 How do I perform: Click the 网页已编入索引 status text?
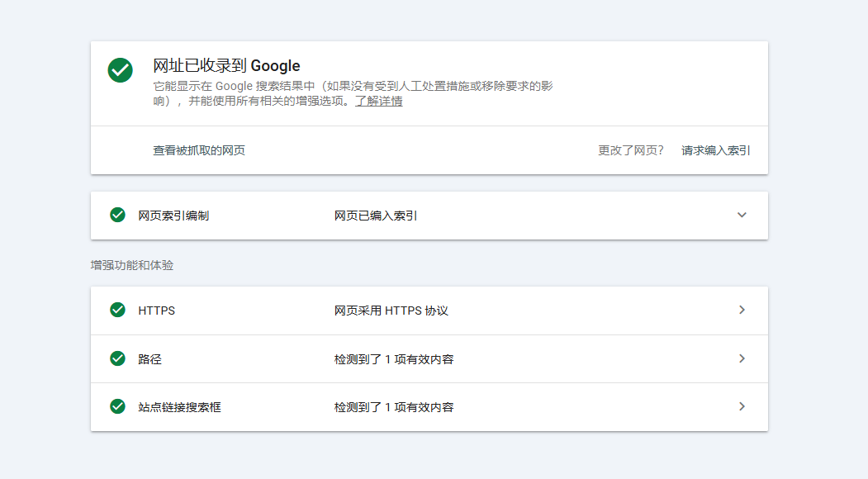(x=375, y=216)
